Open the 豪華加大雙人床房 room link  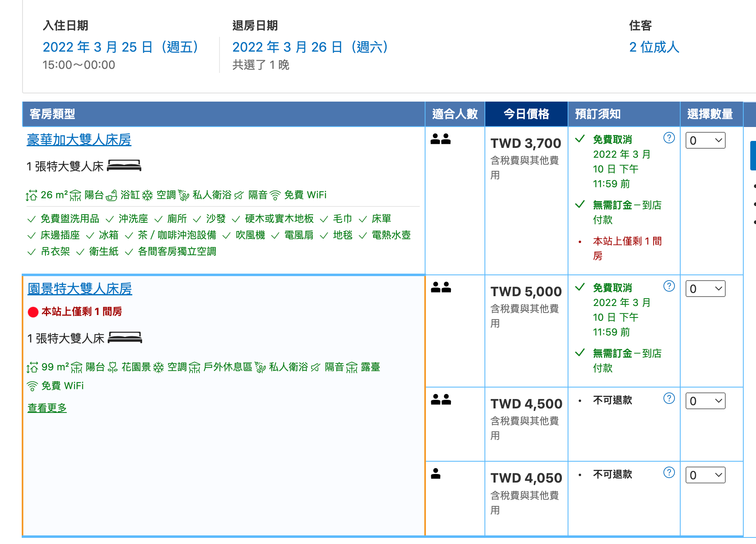(x=79, y=140)
